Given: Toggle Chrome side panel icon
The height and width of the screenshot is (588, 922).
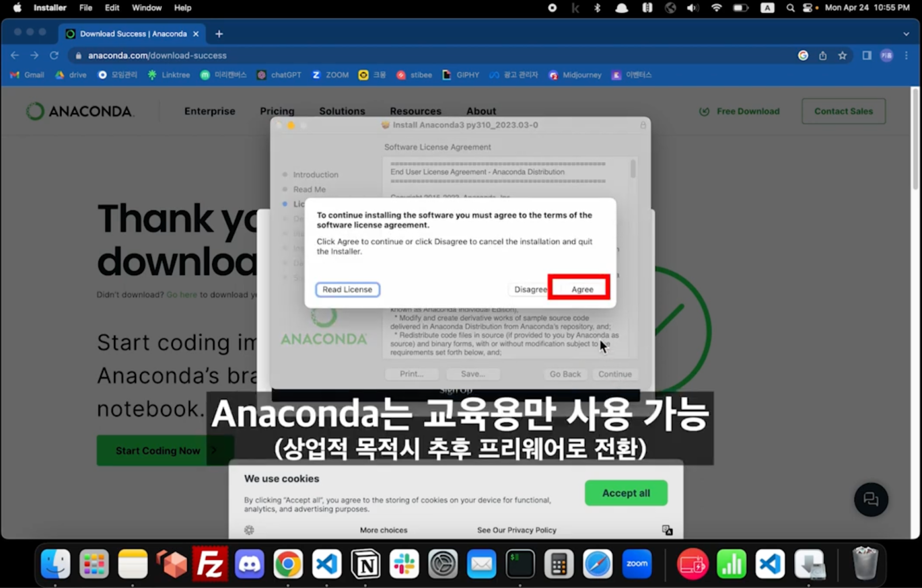Looking at the screenshot, I should 867,55.
